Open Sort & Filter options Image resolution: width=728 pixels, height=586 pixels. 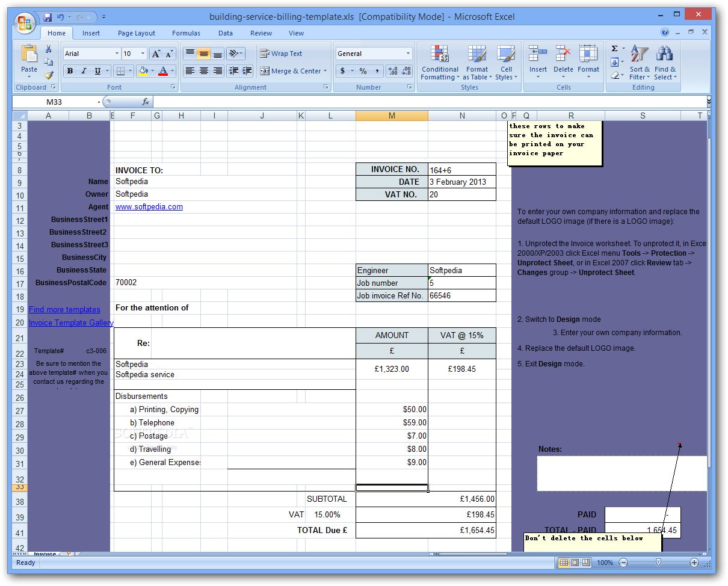pos(640,63)
